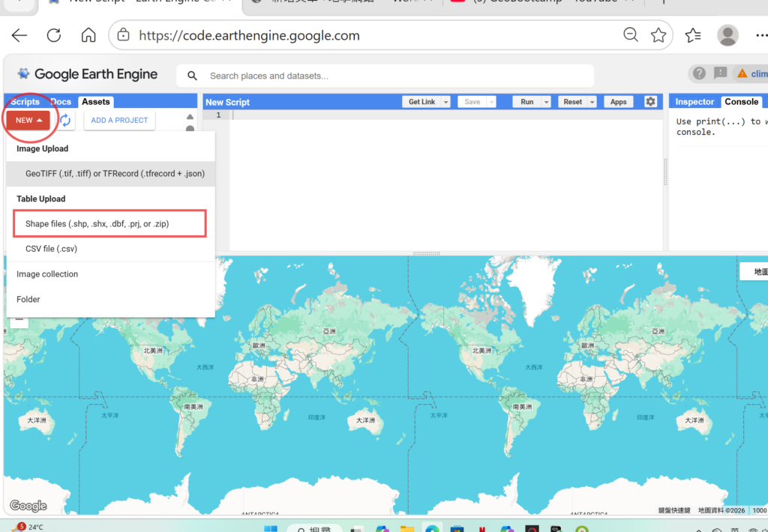Image resolution: width=768 pixels, height=532 pixels.
Task: Open script settings gear icon
Action: click(650, 102)
